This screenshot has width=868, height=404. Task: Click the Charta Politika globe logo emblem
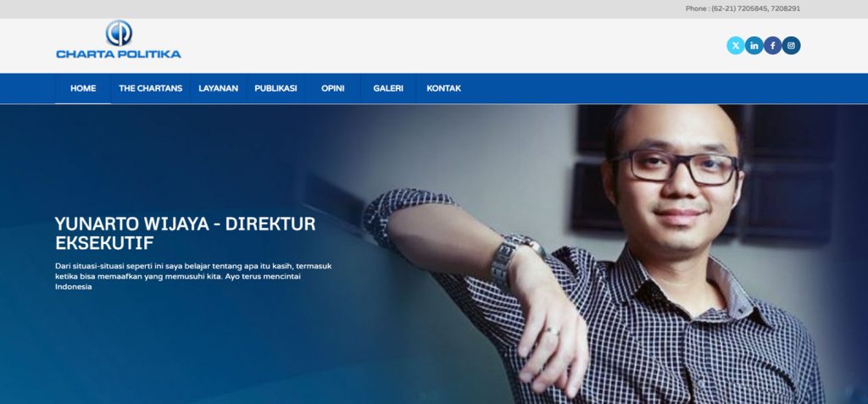tap(119, 33)
